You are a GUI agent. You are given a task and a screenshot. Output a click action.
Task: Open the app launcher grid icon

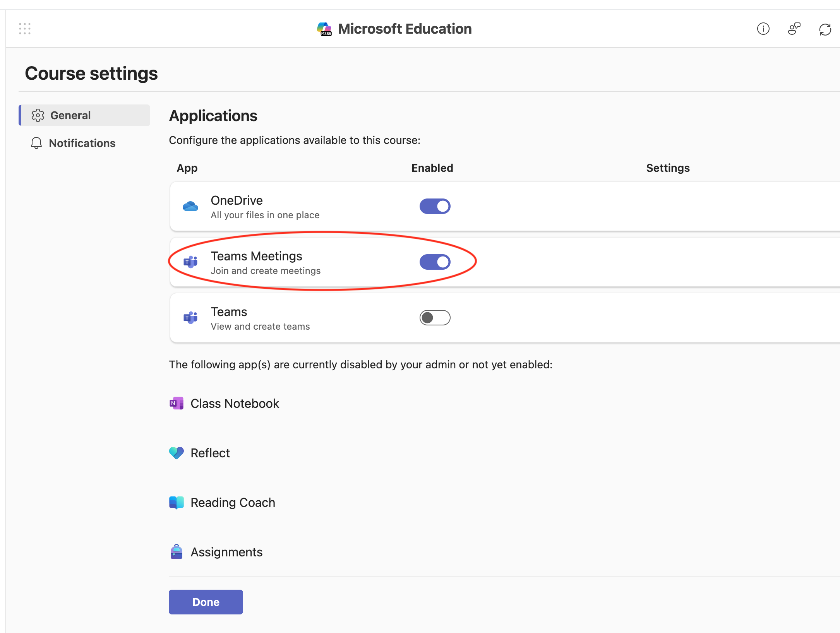[25, 29]
